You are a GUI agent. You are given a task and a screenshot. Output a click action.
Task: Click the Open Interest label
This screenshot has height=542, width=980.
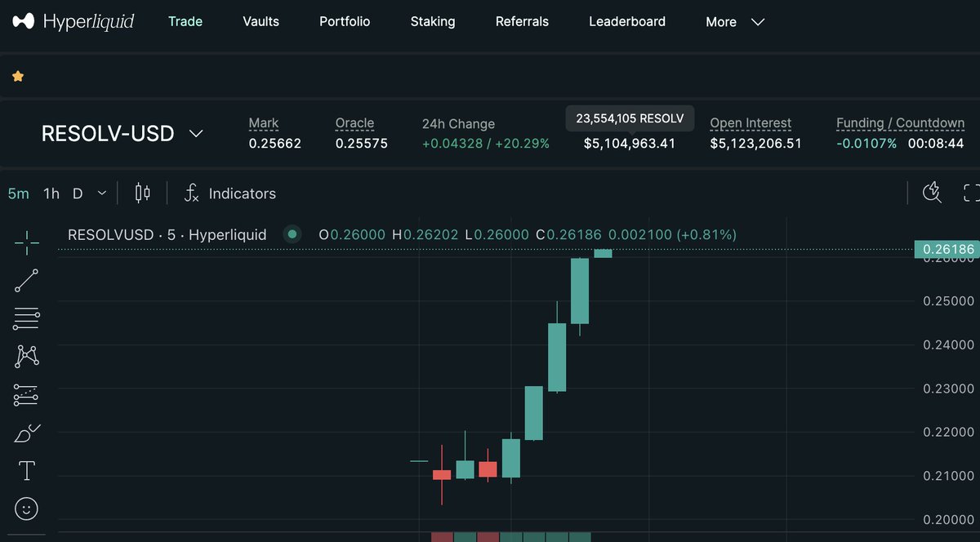pos(751,123)
